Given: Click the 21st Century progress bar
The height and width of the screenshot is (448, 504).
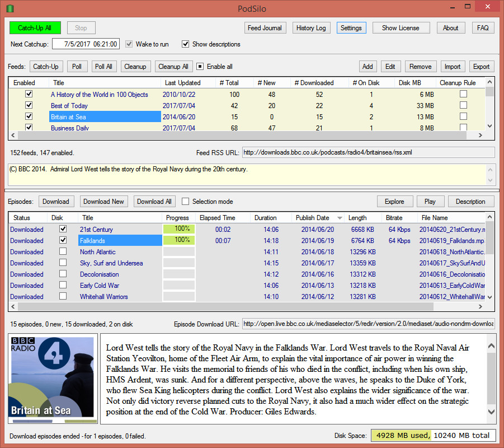Looking at the screenshot, I should 179,229.
